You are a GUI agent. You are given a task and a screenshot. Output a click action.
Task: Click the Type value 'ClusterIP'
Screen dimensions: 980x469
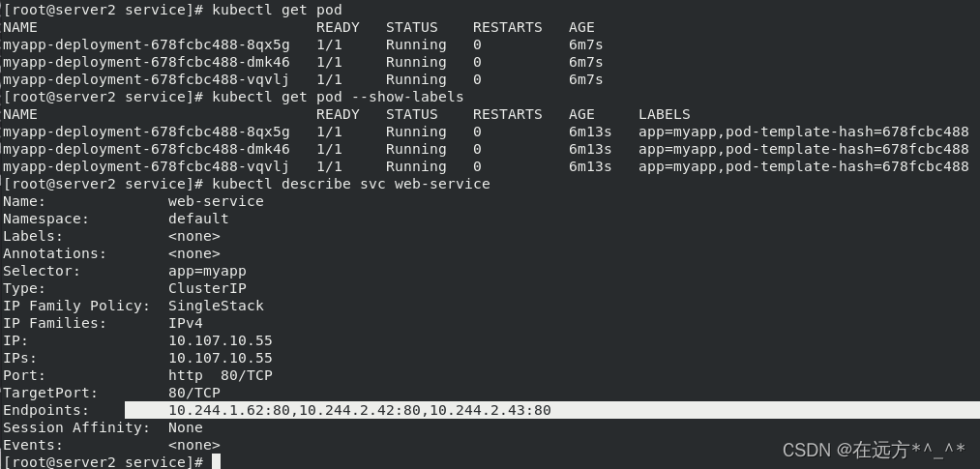tap(207, 288)
